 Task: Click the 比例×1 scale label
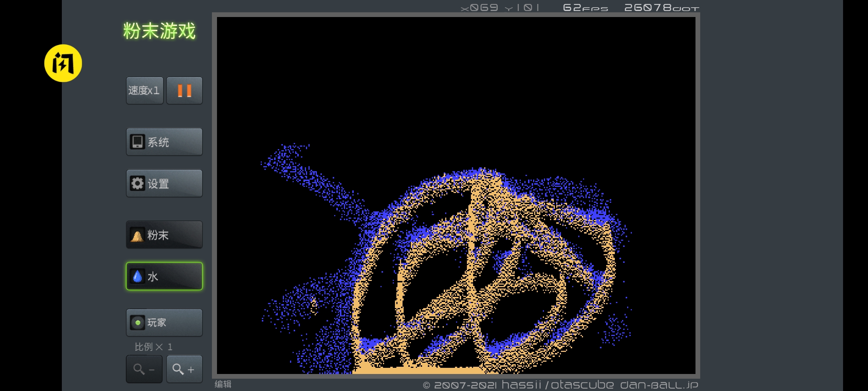(154, 347)
